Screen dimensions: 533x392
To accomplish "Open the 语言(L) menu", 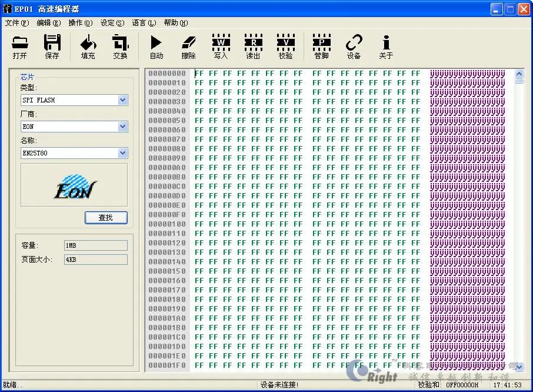I will pos(144,23).
